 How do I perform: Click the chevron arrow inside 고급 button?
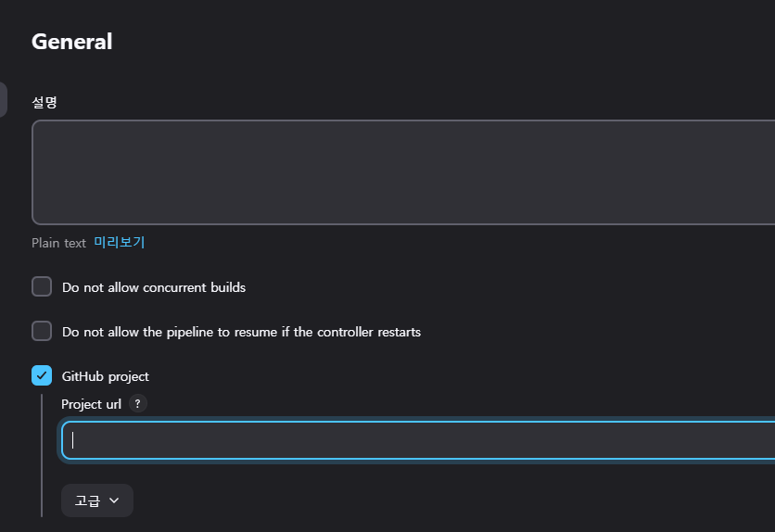pos(114,500)
